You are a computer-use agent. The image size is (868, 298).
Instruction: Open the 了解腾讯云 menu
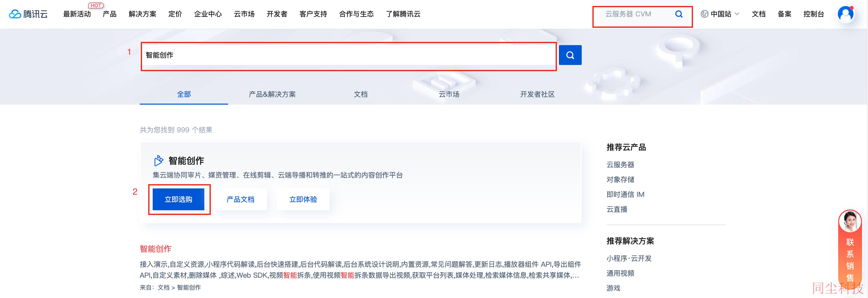pos(403,14)
